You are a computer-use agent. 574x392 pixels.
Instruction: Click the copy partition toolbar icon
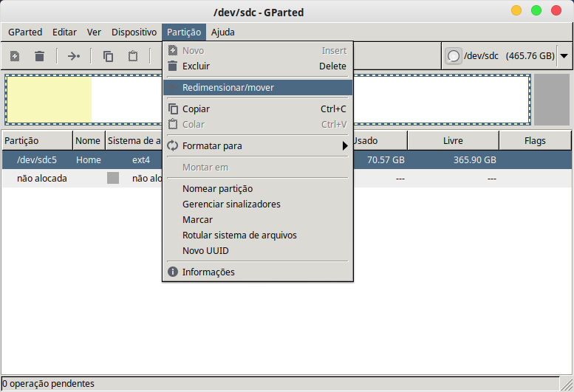point(108,56)
